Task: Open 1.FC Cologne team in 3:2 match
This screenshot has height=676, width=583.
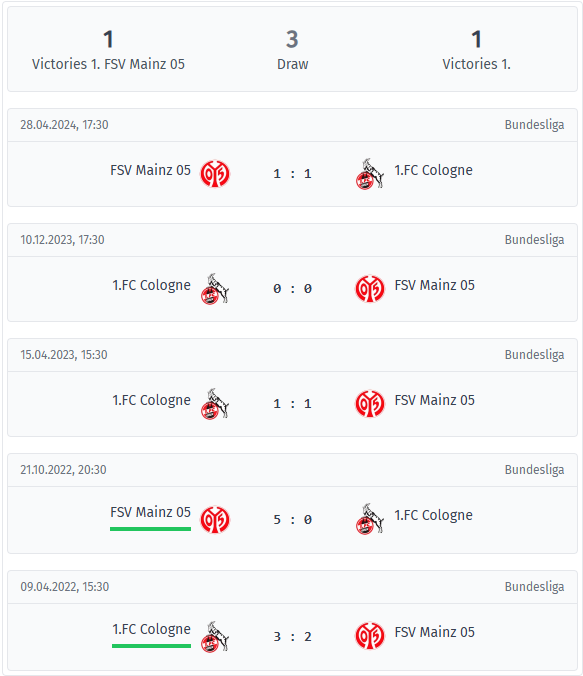Action: 151,629
